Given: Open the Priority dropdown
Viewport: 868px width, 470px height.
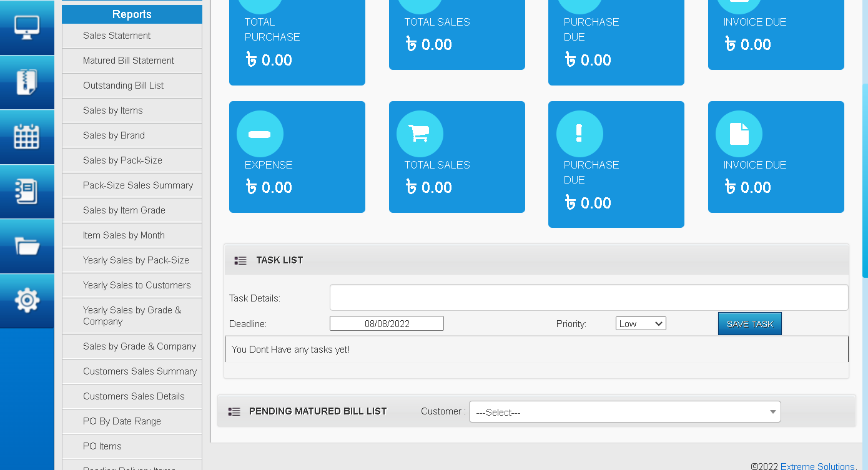Looking at the screenshot, I should 641,323.
